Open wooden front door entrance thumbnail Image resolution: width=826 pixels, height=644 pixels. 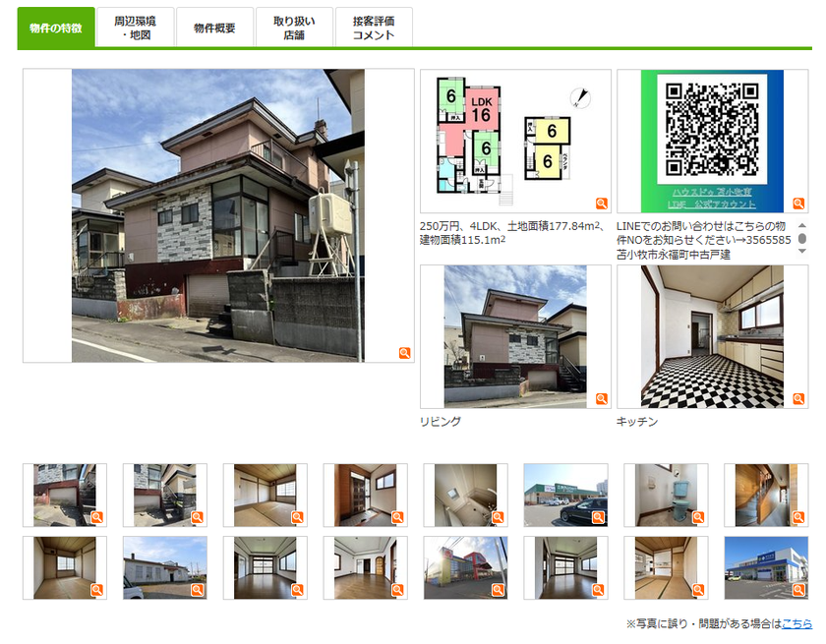[366, 495]
